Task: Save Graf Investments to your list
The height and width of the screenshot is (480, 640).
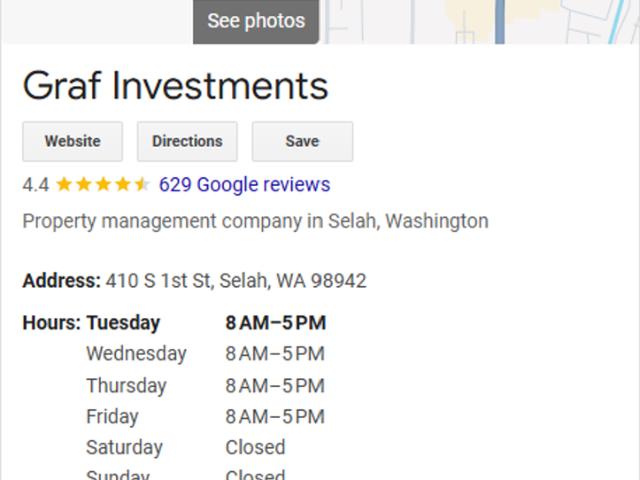Action: (x=302, y=142)
